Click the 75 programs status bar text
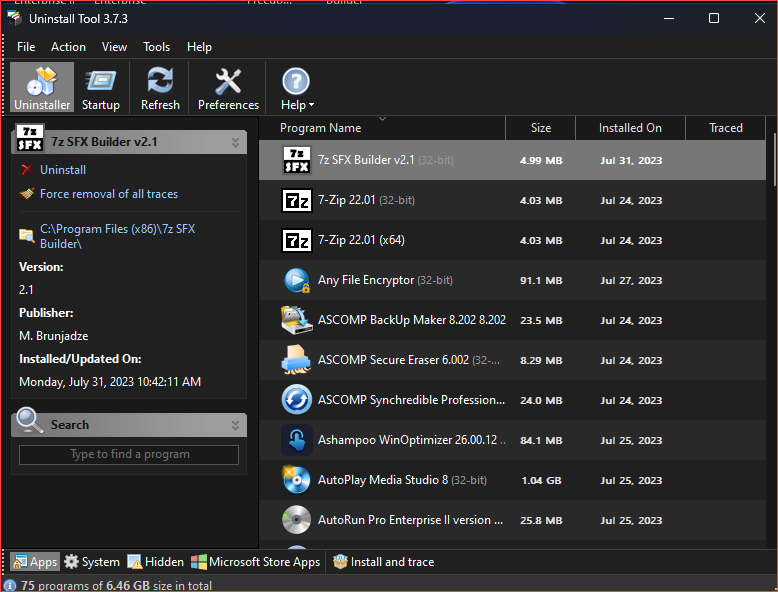 [117, 586]
